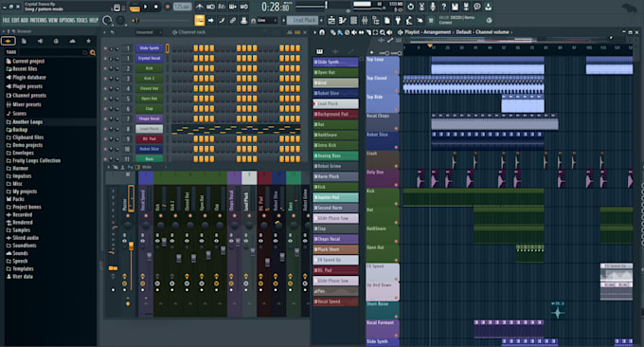This screenshot has width=644, height=347.
Task: Click the microphone recording icon
Action: (433, 7)
